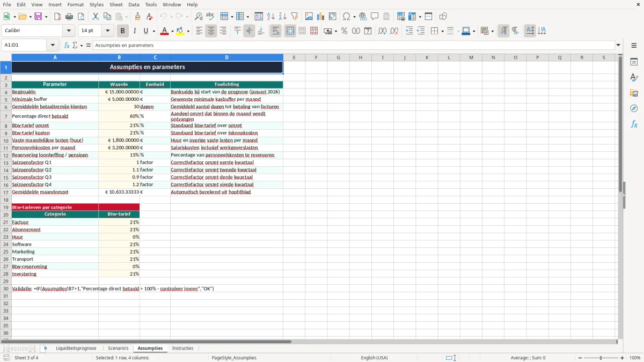Apply yellow background highlight color

(x=180, y=31)
